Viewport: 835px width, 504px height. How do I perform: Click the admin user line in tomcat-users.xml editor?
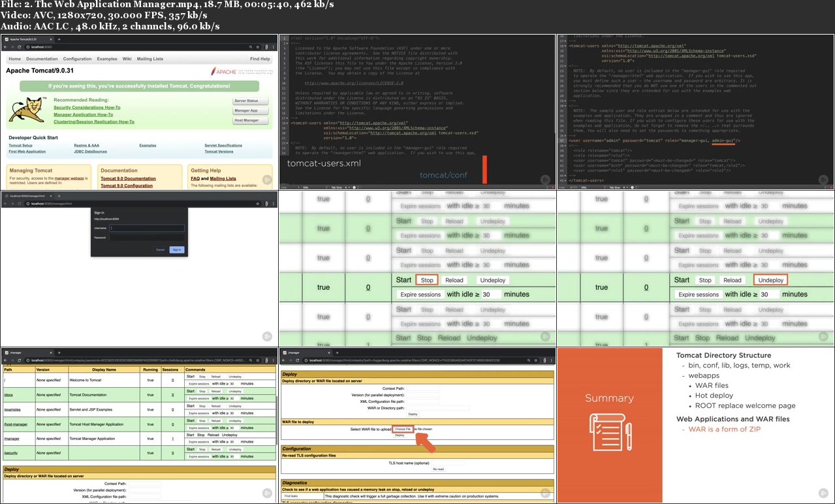(654, 140)
